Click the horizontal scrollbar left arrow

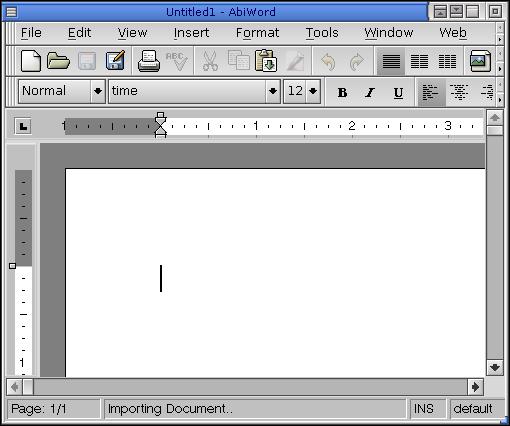(14, 387)
